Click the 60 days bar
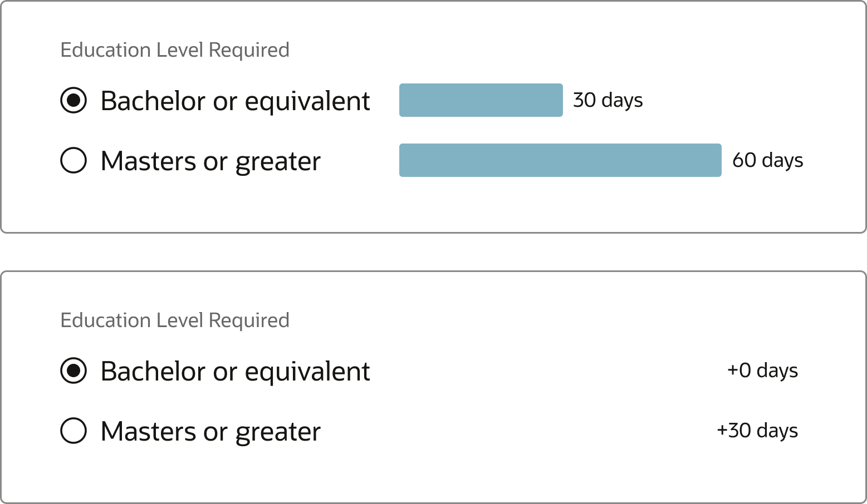 click(560, 161)
